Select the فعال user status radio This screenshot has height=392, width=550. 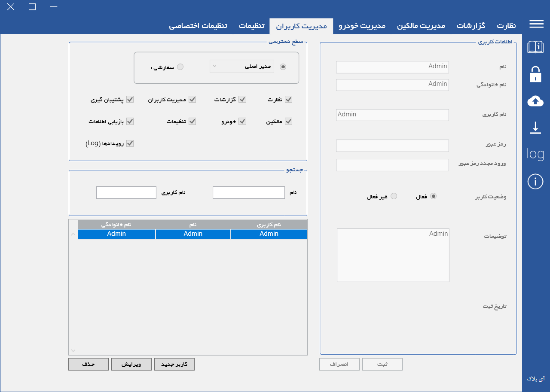point(434,196)
